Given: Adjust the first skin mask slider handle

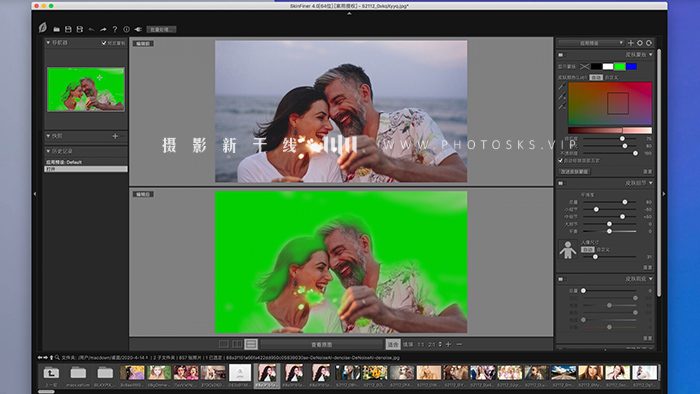Looking at the screenshot, I should [x=622, y=139].
